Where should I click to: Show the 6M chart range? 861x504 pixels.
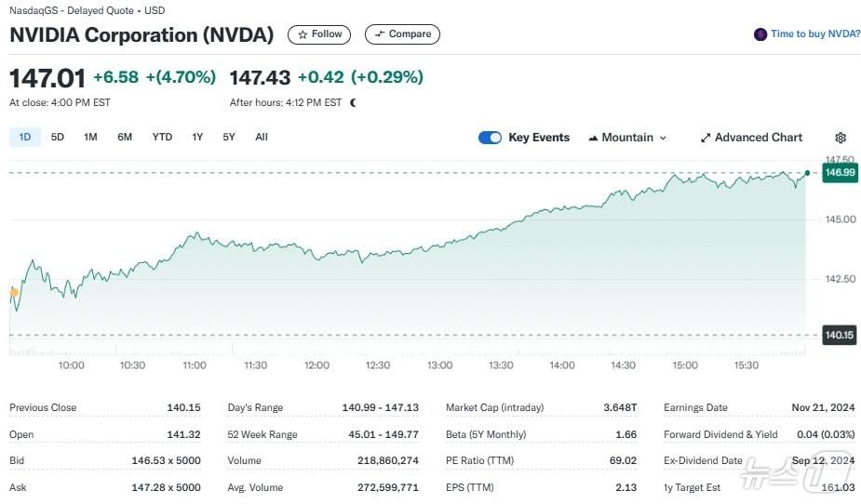point(125,137)
